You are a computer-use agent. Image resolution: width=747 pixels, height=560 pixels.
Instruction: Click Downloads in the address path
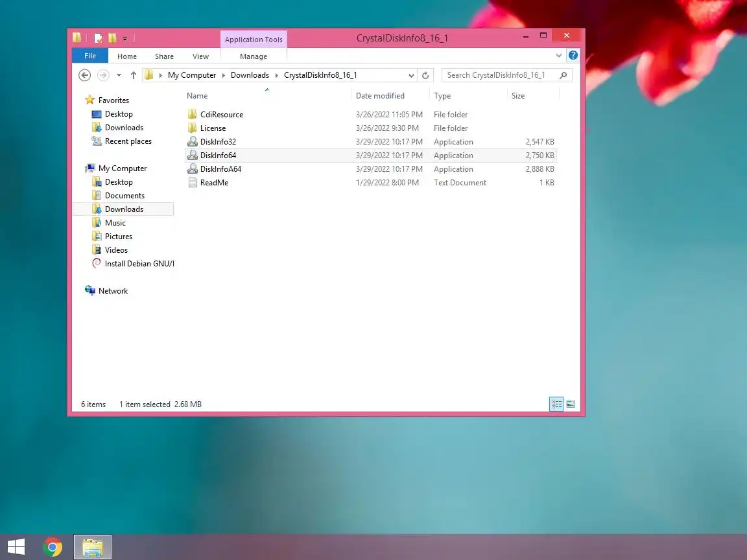(250, 75)
